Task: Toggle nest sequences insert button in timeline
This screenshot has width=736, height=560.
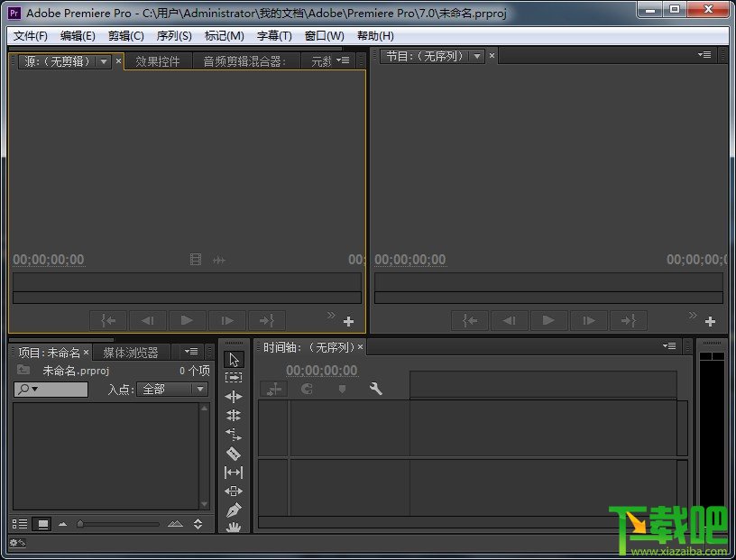Action: point(274,389)
